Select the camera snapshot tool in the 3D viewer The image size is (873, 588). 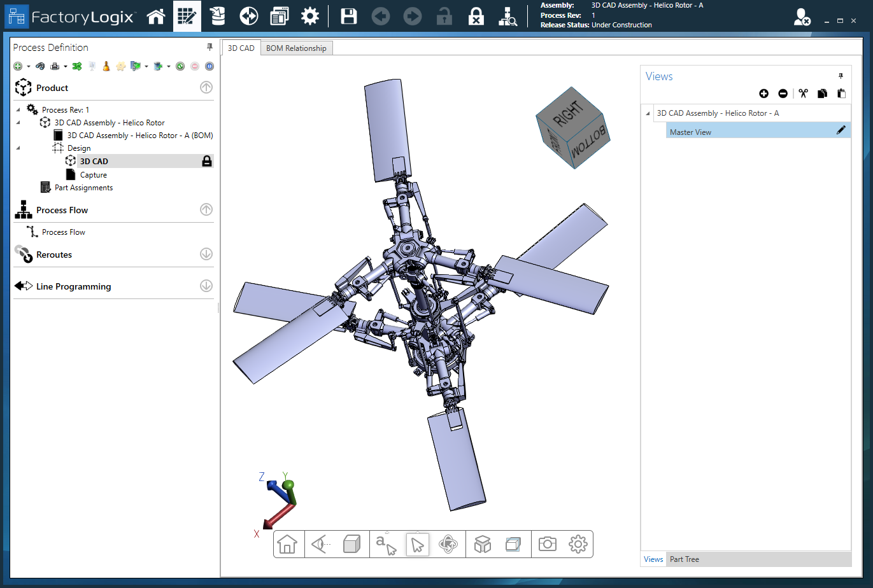(547, 544)
